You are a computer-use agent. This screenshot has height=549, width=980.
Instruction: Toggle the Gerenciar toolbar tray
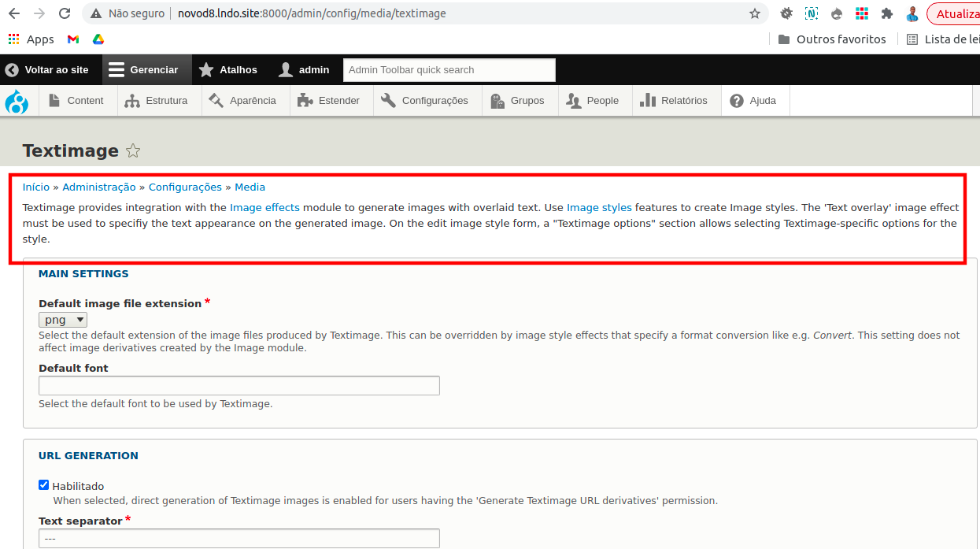click(144, 70)
